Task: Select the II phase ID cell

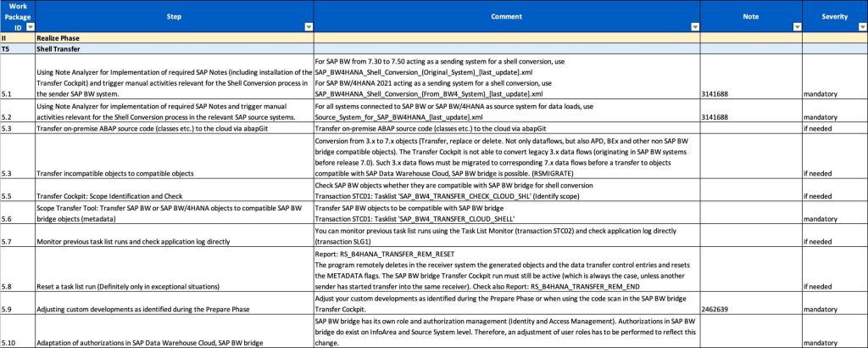Action: (x=18, y=38)
